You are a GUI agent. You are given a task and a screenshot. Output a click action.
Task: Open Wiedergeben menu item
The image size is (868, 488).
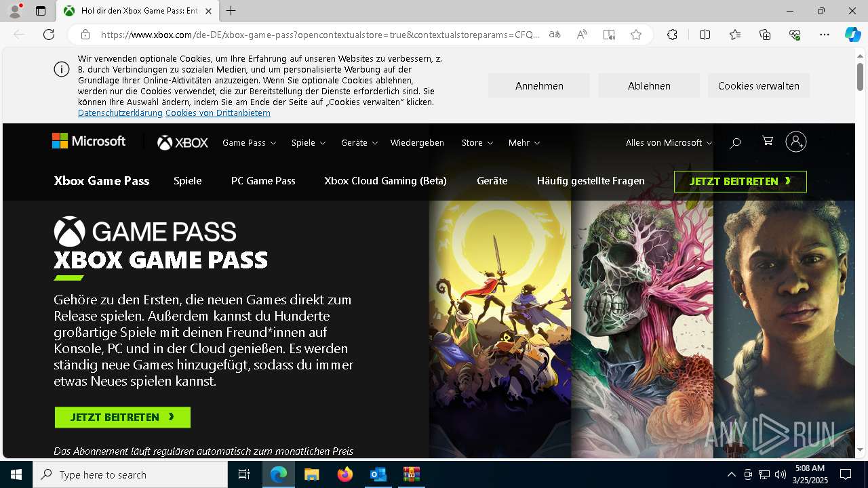coord(417,142)
